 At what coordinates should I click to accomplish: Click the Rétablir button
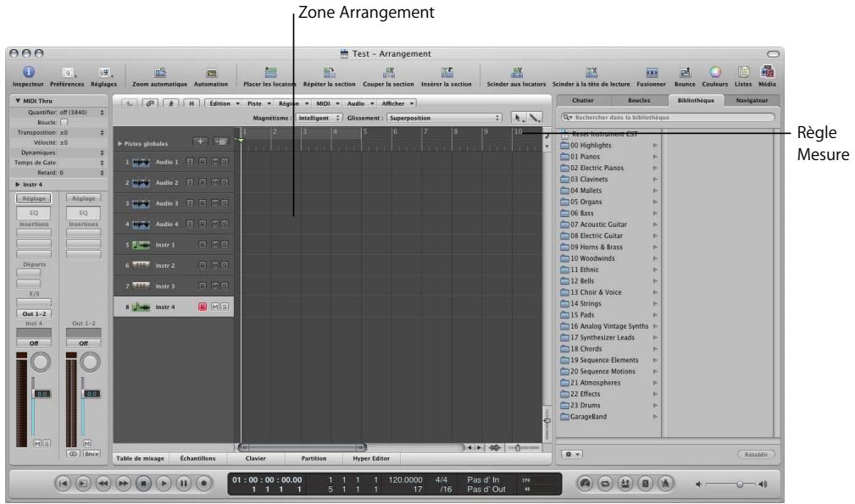tap(756, 454)
